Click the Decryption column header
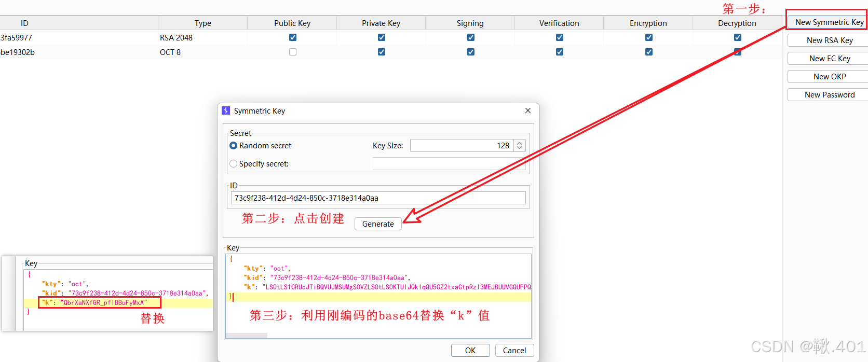 (737, 23)
